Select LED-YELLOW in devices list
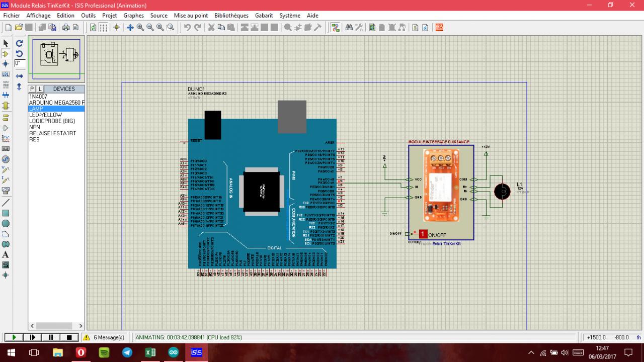The image size is (644, 362). (46, 115)
